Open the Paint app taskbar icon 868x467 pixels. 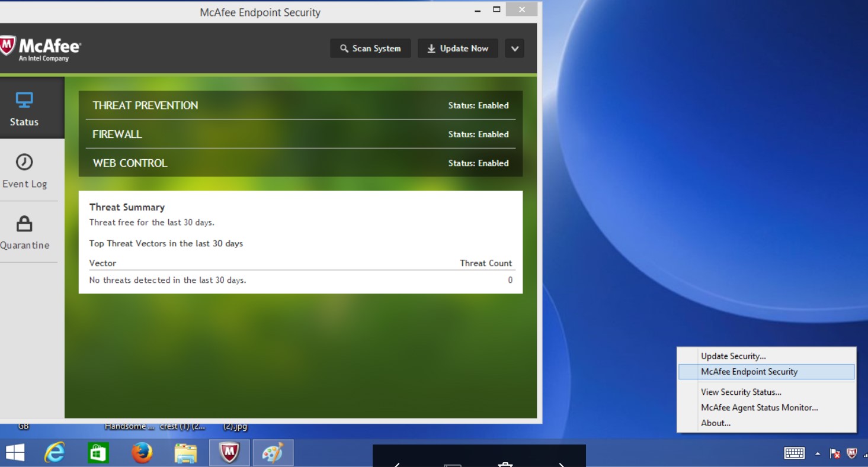273,453
